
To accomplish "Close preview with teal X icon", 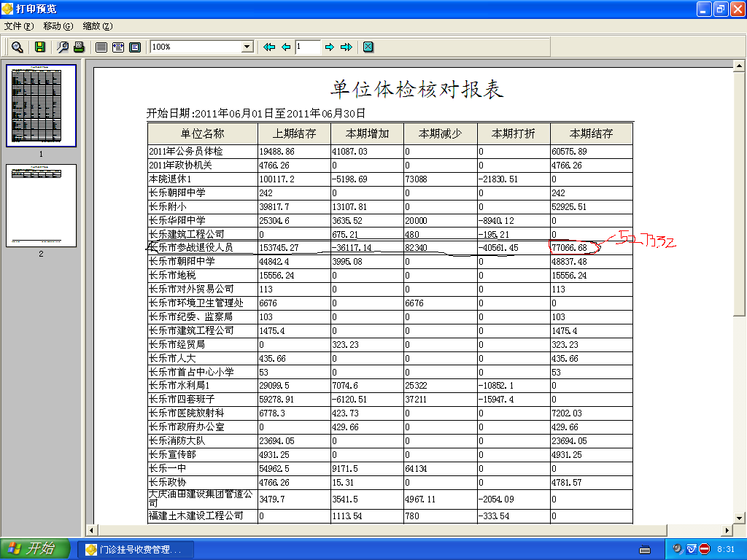I will 368,47.
